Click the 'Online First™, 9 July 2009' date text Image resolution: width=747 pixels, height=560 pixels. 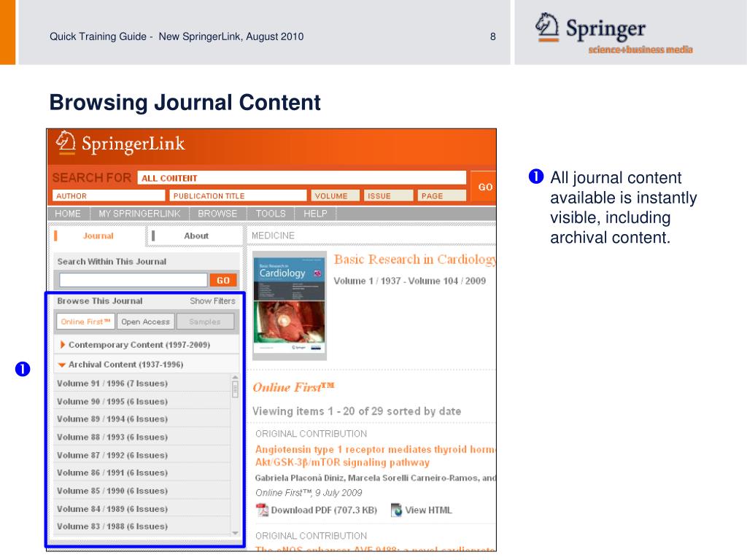click(x=309, y=493)
